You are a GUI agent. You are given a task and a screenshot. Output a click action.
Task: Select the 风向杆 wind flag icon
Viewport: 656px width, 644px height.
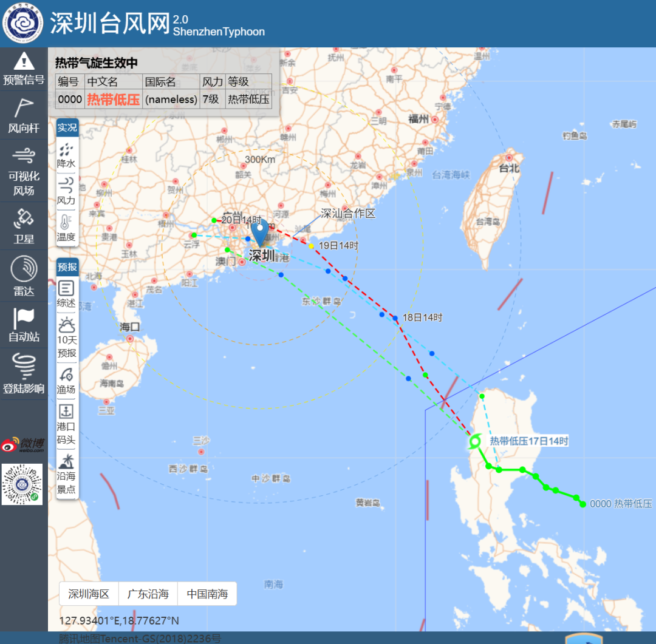[x=24, y=116]
